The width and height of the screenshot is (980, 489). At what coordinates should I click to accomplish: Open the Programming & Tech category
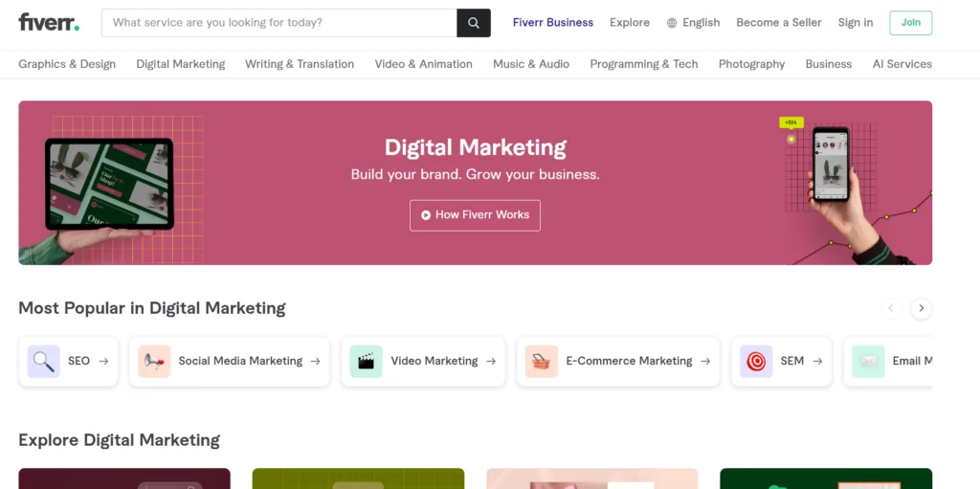[644, 64]
